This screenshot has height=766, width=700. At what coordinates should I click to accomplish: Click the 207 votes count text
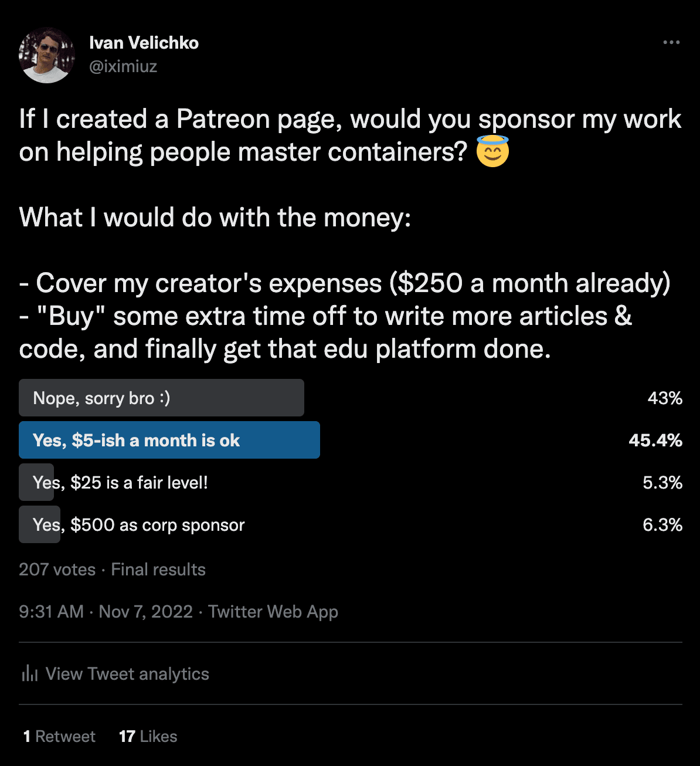[57, 570]
